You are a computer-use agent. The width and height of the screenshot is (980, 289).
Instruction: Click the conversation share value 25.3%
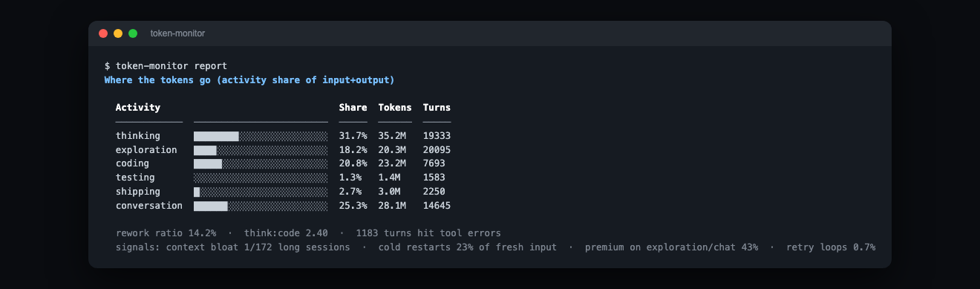click(353, 206)
